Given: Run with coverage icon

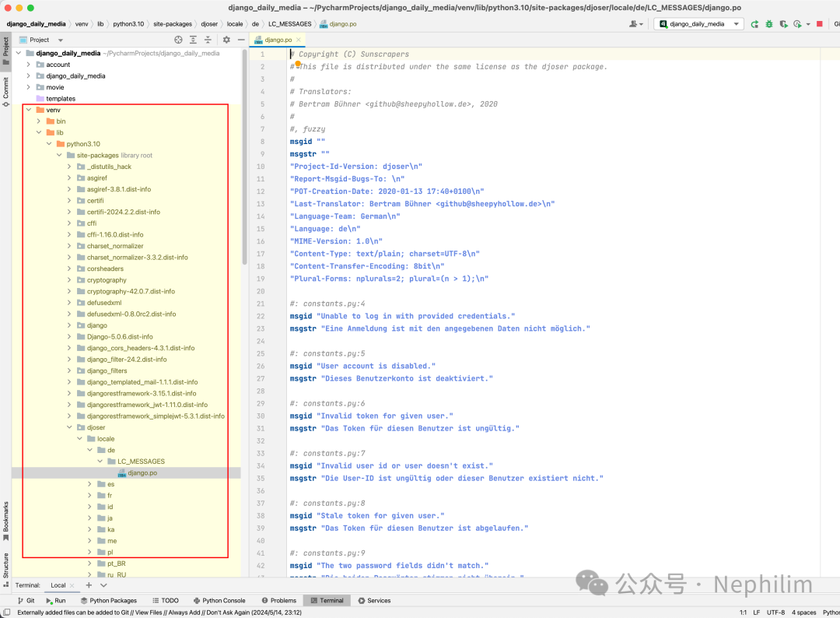Looking at the screenshot, I should (x=783, y=24).
